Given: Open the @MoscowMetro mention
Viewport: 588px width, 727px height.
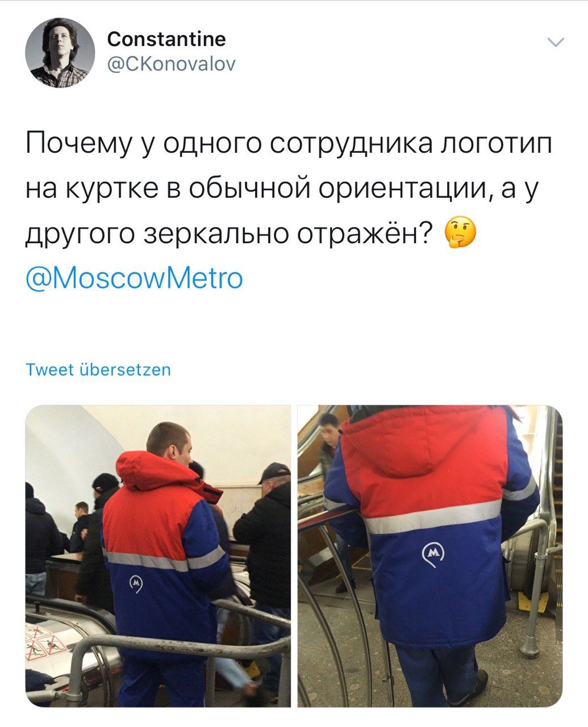Looking at the screenshot, I should point(135,278).
